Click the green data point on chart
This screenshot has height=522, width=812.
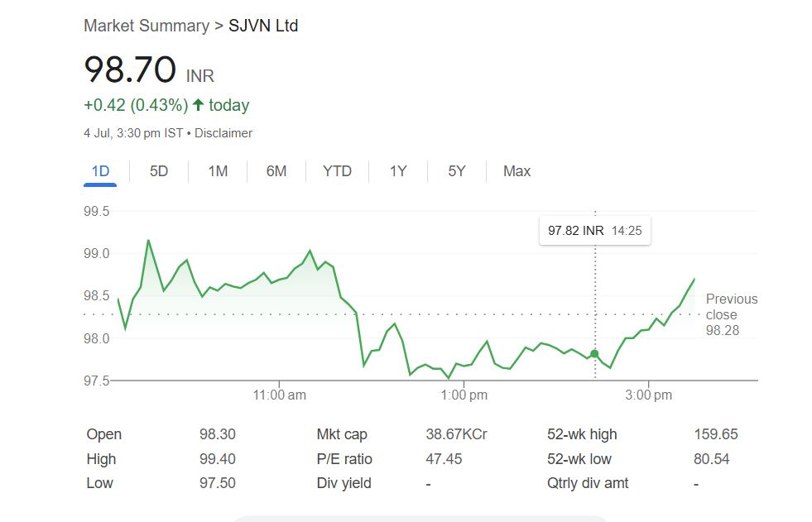click(594, 354)
